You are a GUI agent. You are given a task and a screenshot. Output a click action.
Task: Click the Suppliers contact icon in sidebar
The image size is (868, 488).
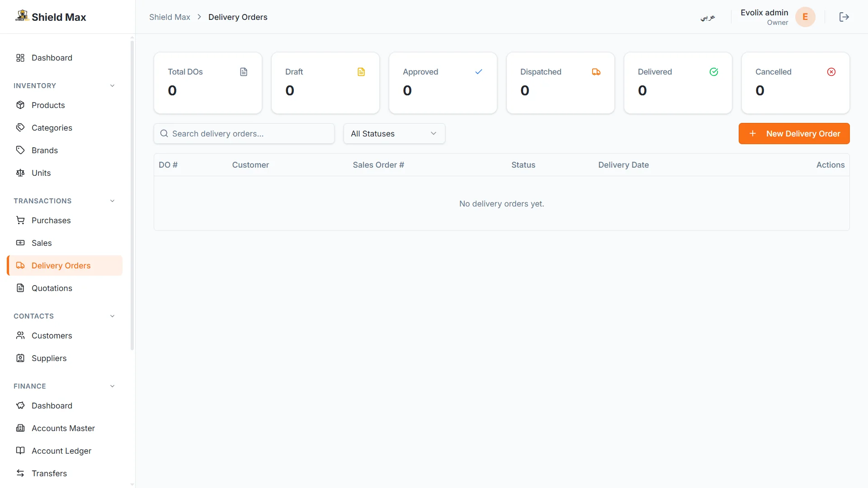[20, 358]
